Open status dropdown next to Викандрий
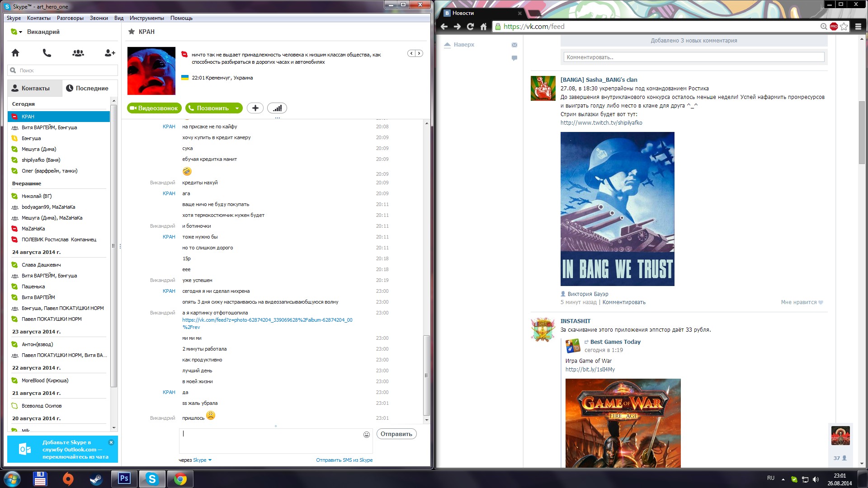 click(20, 32)
